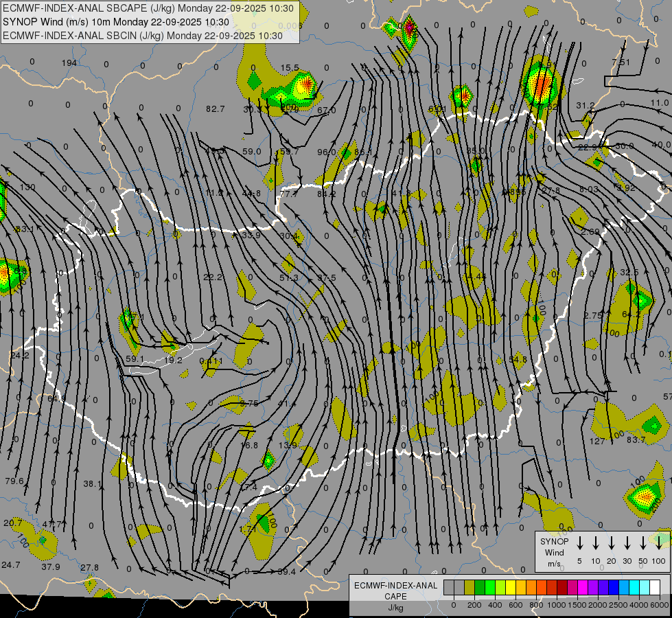
Task: Click the wind arrow above label 5
Action: 579,543
